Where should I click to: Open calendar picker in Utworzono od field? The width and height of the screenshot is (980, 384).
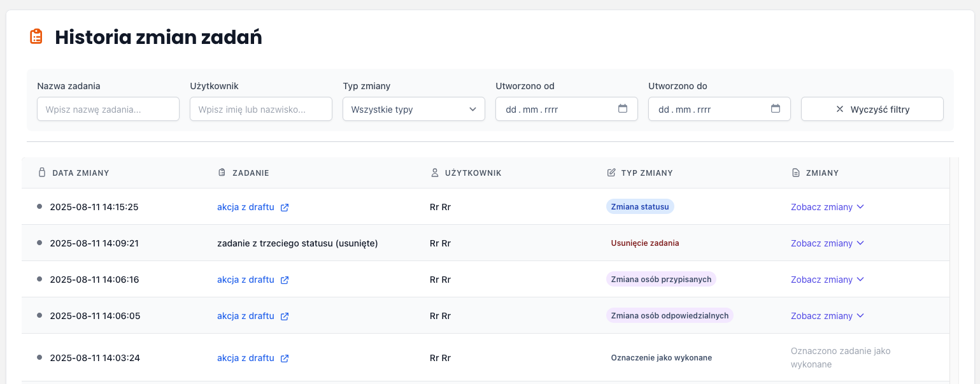(622, 109)
